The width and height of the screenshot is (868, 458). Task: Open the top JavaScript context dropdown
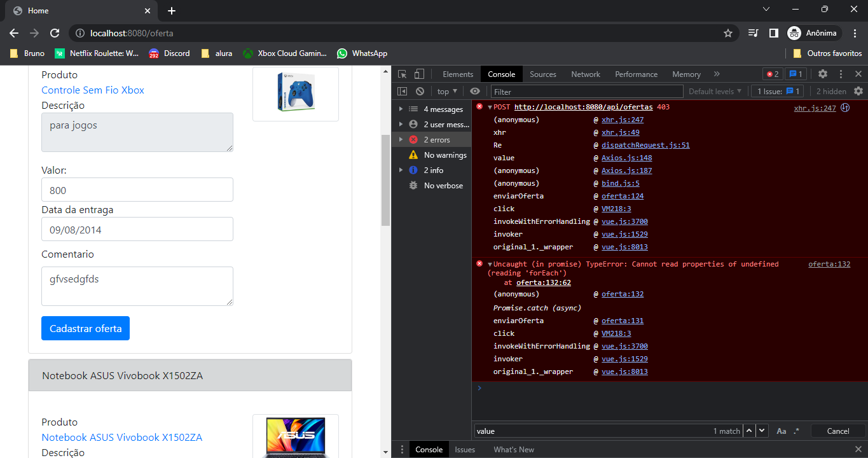click(447, 92)
